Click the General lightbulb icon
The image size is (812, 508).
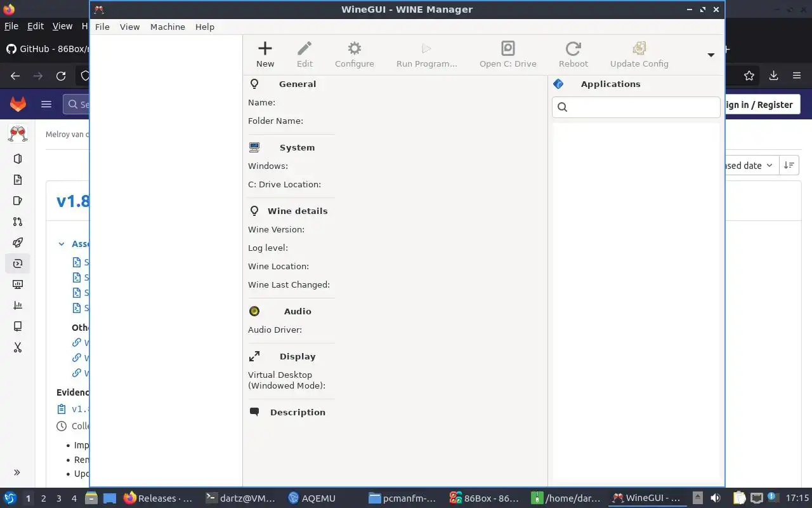[x=254, y=84]
